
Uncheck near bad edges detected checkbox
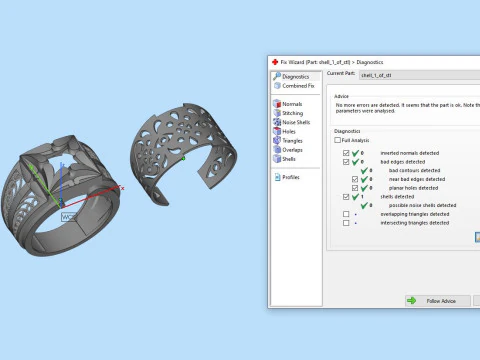point(355,179)
